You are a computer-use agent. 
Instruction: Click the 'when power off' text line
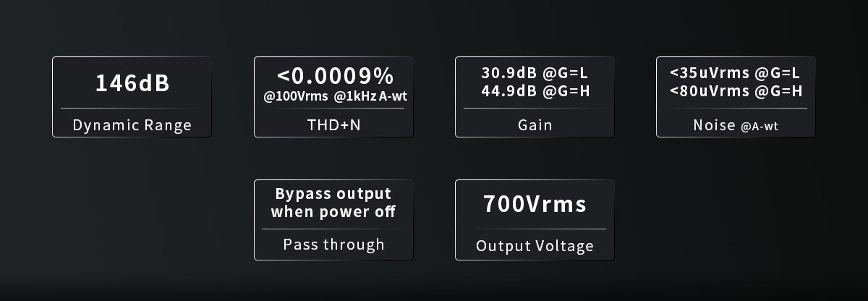pyautogui.click(x=333, y=212)
